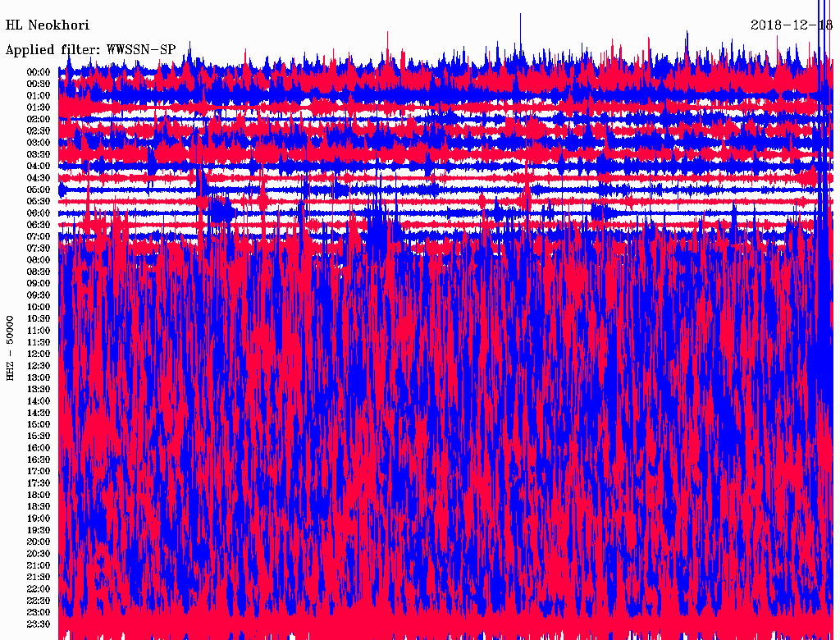
Task: Select the 17:00 time label
Action: pos(39,472)
